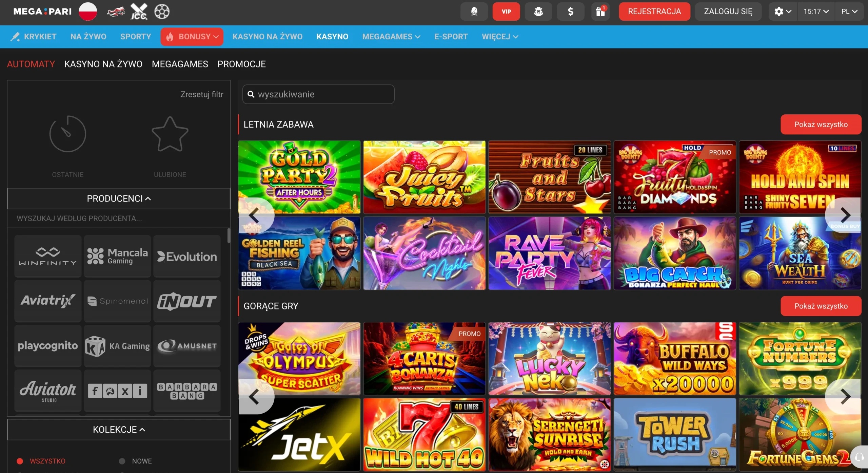
Task: Click the producers list scrollbar
Action: click(229, 235)
